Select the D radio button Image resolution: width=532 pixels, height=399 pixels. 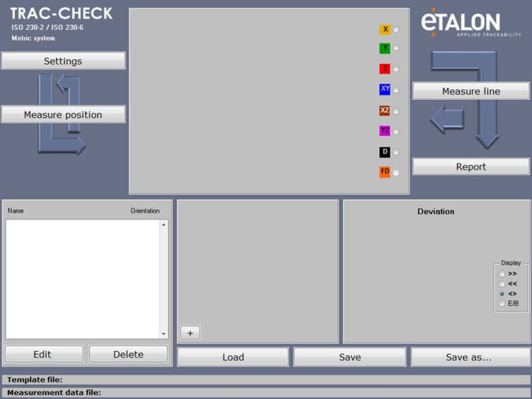click(x=396, y=152)
